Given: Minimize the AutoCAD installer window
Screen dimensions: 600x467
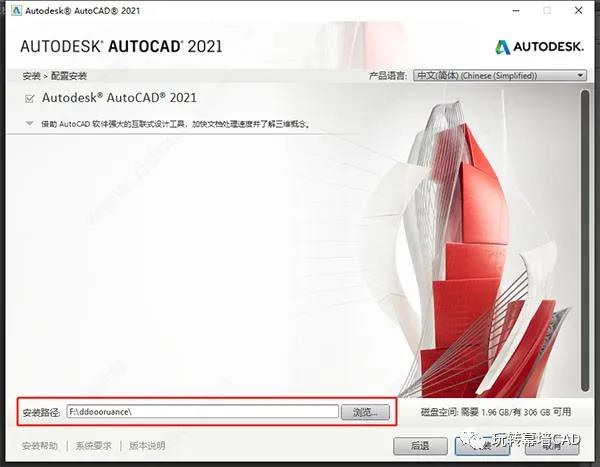Looking at the screenshot, I should click(516, 11).
